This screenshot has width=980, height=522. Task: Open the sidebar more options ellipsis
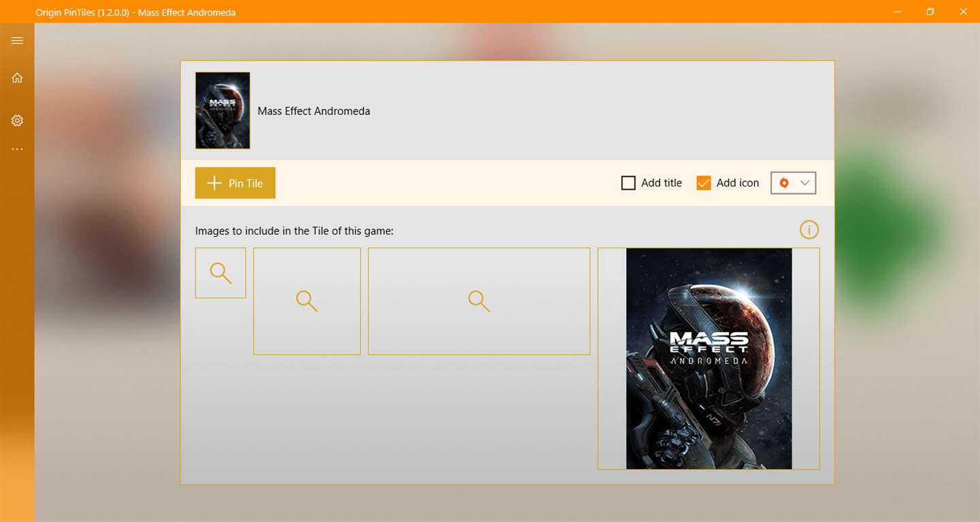coord(17,149)
